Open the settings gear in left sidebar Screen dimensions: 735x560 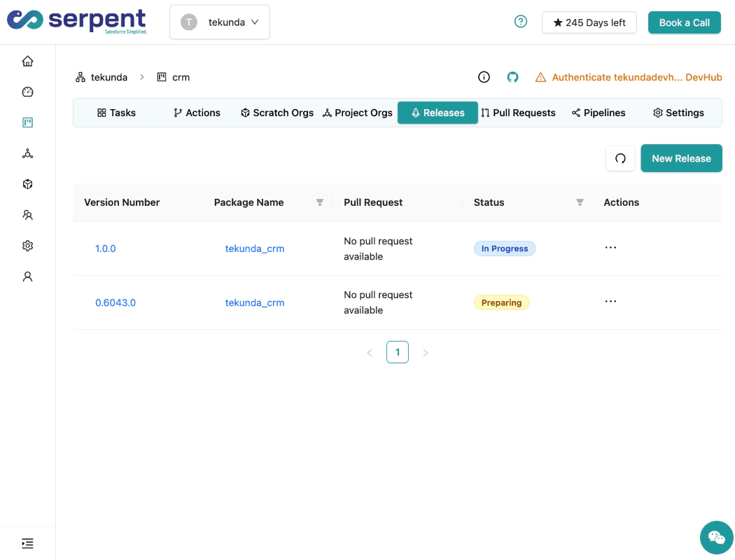(27, 246)
